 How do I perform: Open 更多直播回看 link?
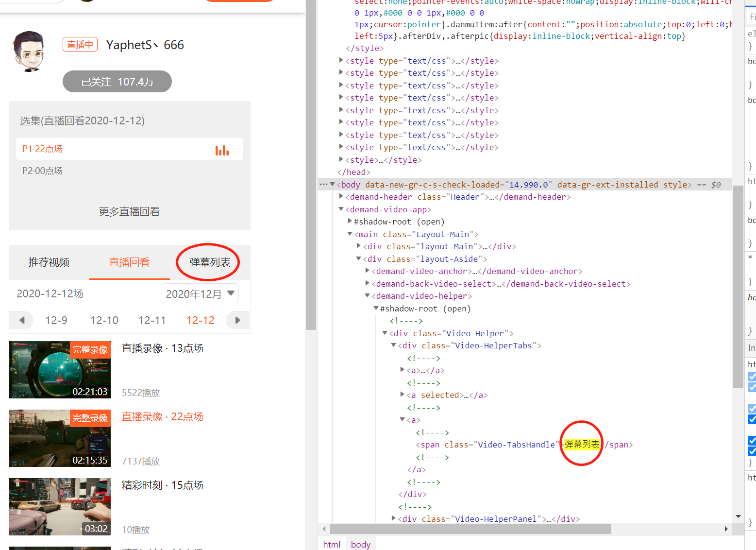[x=129, y=212]
